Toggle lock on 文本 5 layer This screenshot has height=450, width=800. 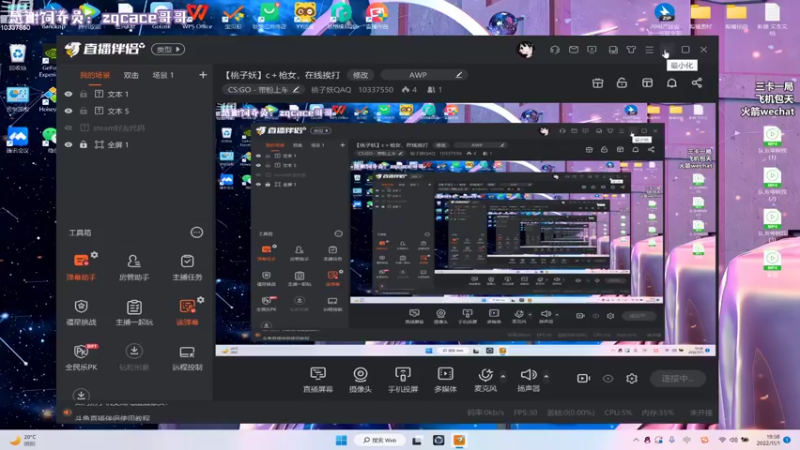(x=83, y=111)
